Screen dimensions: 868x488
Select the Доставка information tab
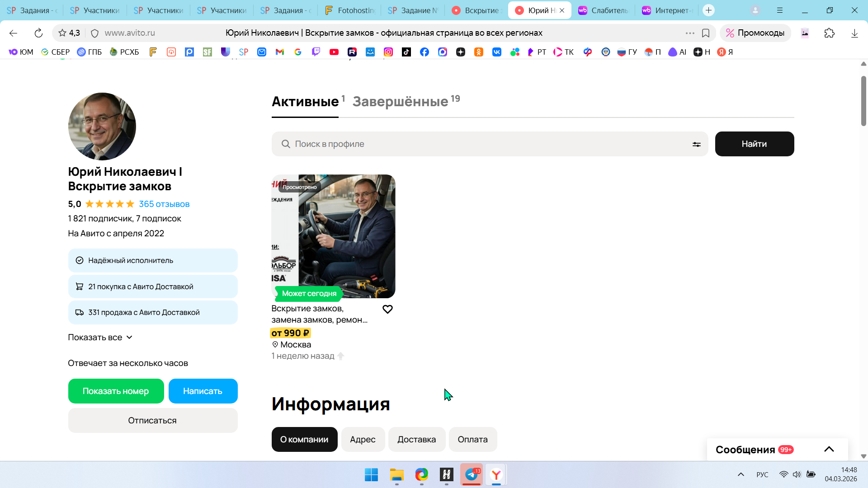416,439
